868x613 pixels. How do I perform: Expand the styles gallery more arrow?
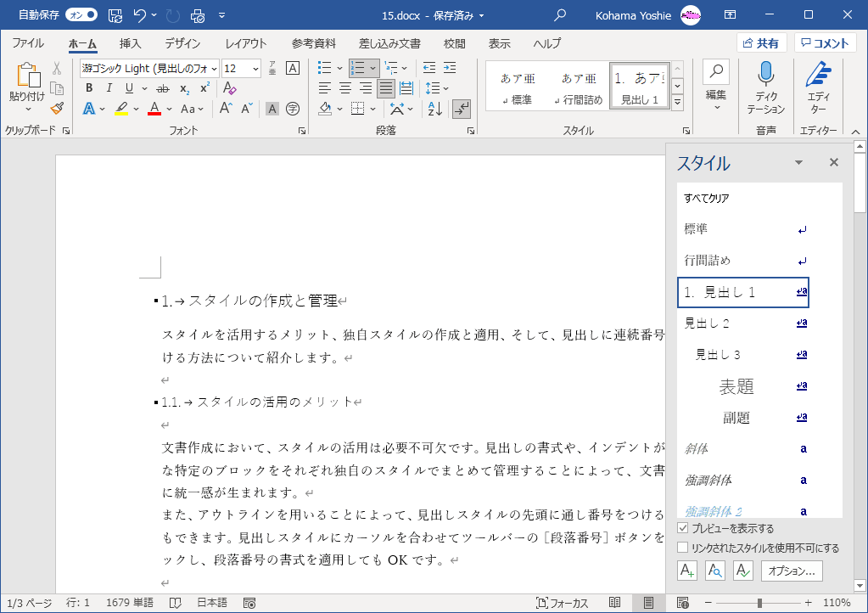[677, 103]
